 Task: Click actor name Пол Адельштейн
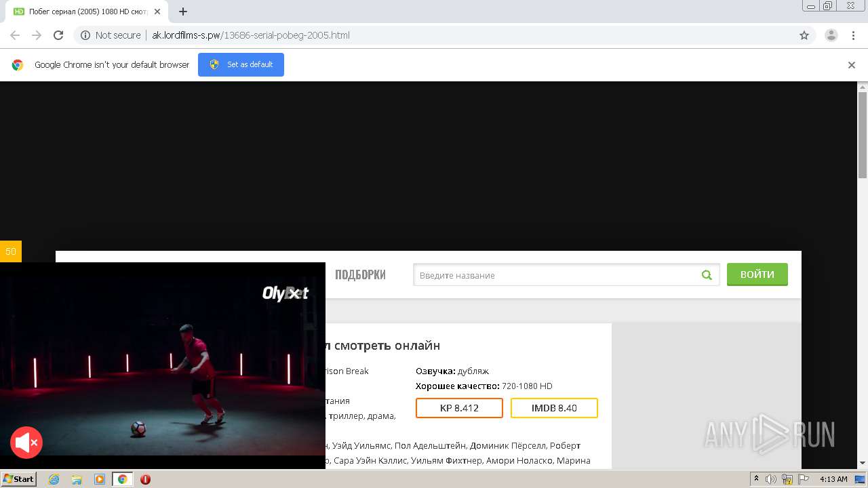pos(431,445)
